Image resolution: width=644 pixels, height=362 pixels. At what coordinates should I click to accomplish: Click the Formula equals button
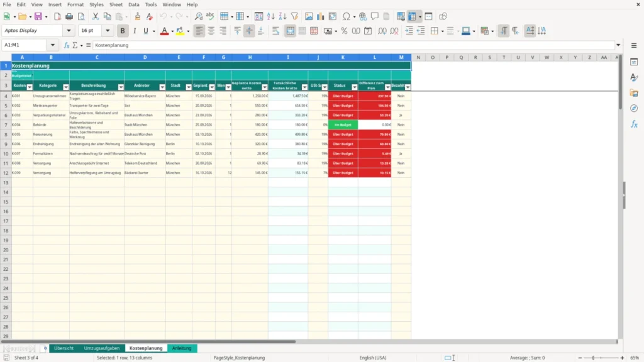(x=88, y=45)
